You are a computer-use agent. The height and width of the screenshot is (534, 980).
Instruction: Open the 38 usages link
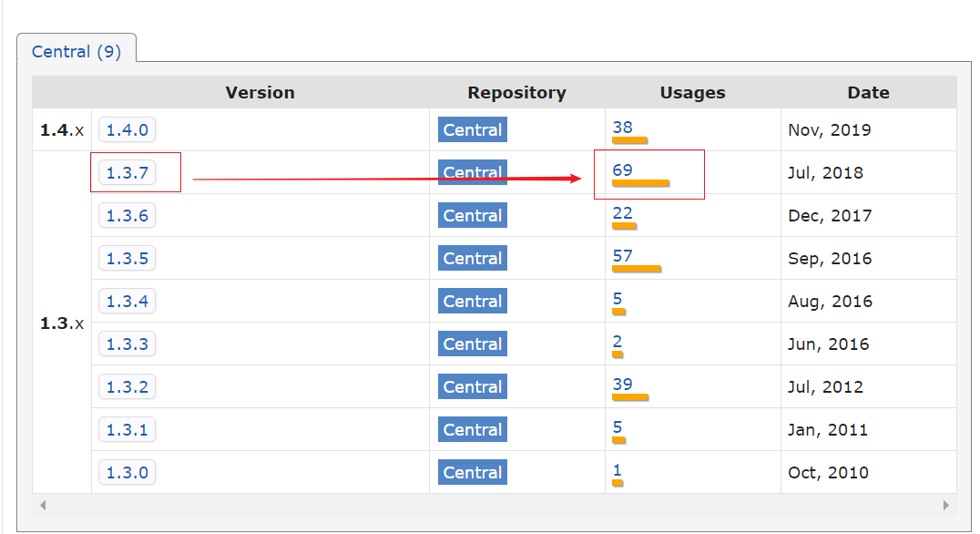tap(622, 128)
